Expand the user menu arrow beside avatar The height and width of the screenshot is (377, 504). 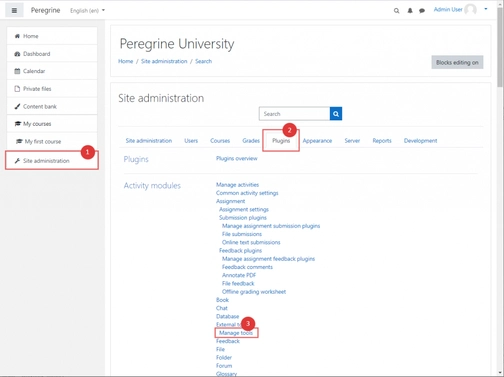click(486, 9)
